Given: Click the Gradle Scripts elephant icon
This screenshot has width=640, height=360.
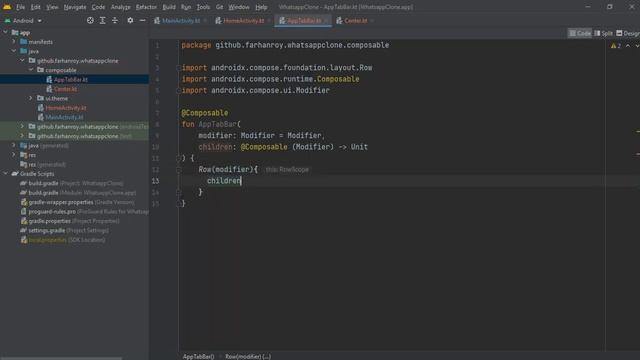Looking at the screenshot, I should click(x=15, y=174).
